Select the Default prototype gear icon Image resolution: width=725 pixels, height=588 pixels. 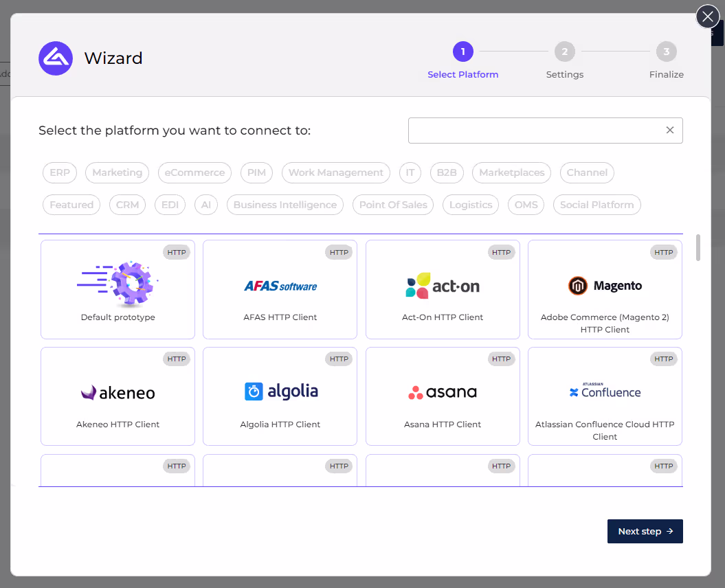point(118,284)
